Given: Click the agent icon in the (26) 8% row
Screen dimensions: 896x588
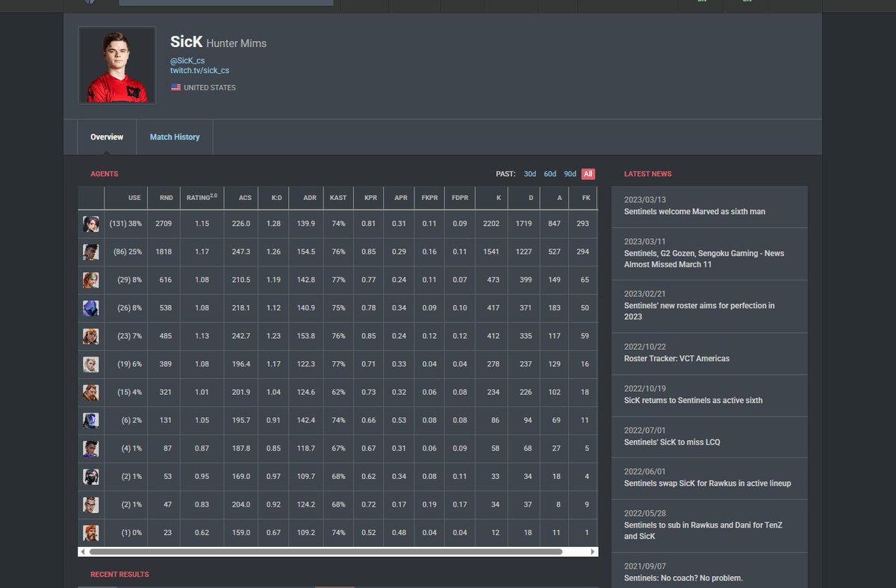Looking at the screenshot, I should (x=90, y=307).
